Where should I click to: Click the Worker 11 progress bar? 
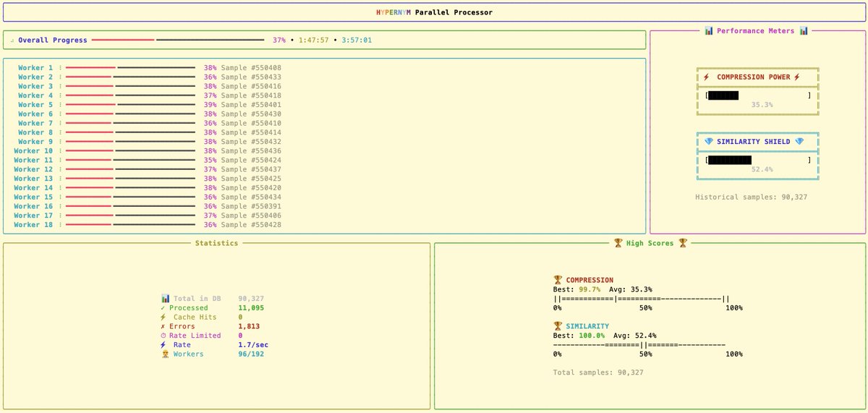pos(131,161)
